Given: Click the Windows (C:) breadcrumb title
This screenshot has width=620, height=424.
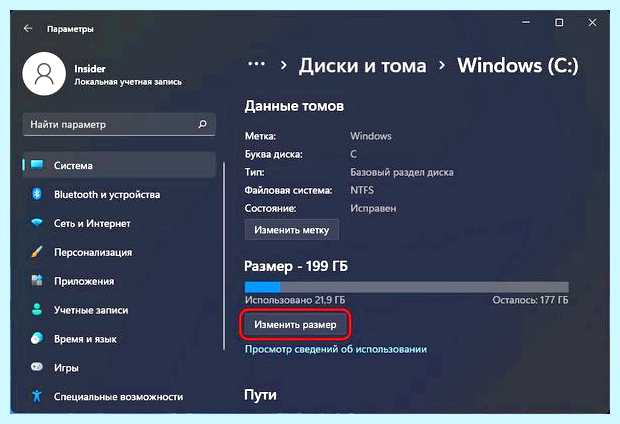Looking at the screenshot, I should click(x=518, y=65).
